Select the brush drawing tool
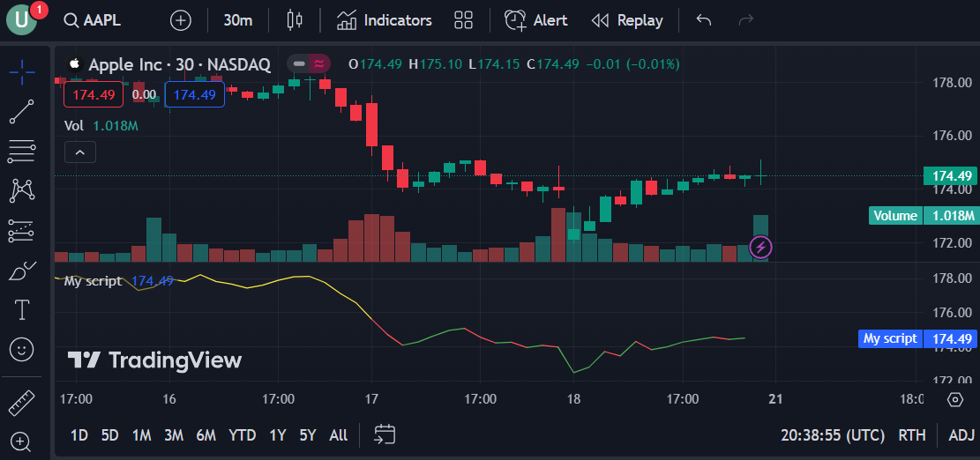 [x=22, y=271]
